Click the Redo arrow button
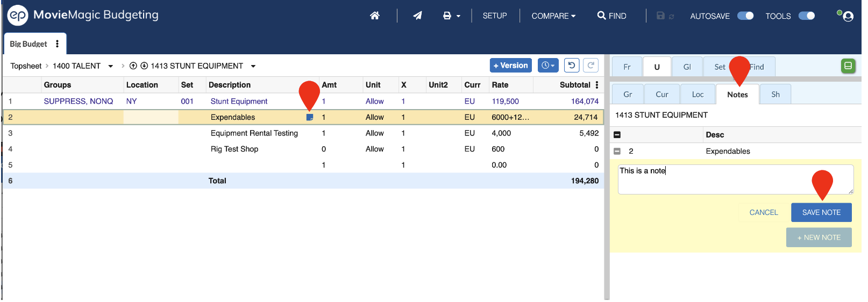The height and width of the screenshot is (302, 868). tap(590, 65)
